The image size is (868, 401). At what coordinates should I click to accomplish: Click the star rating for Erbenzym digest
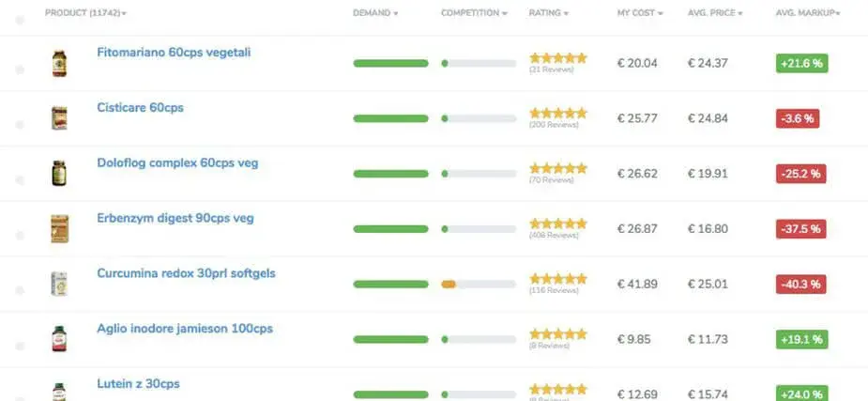(x=558, y=224)
